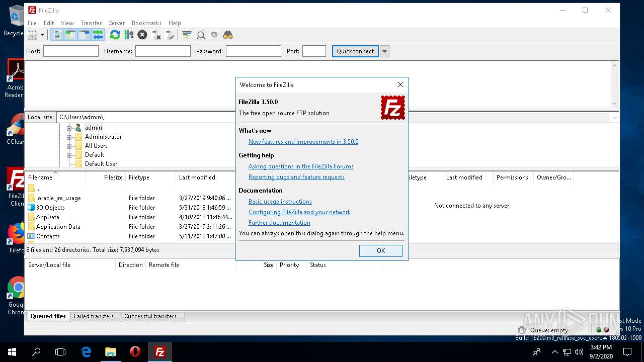The image size is (644, 362).
Task: Open the Windows Start menu
Action: coord(12,352)
